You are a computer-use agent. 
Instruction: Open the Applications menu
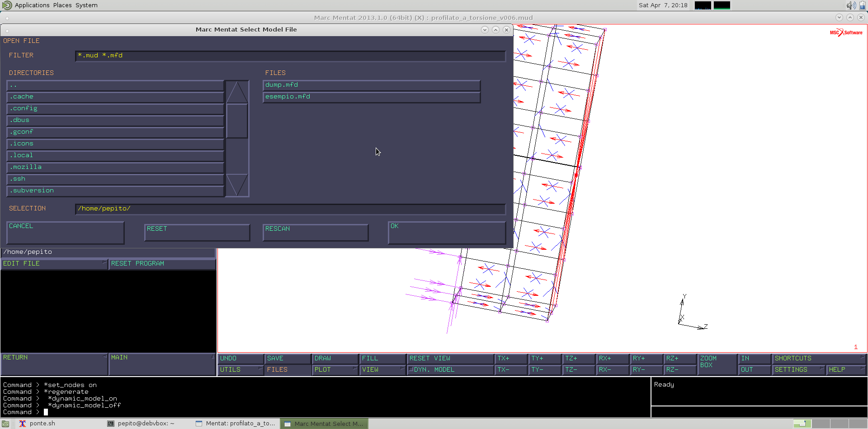(32, 5)
